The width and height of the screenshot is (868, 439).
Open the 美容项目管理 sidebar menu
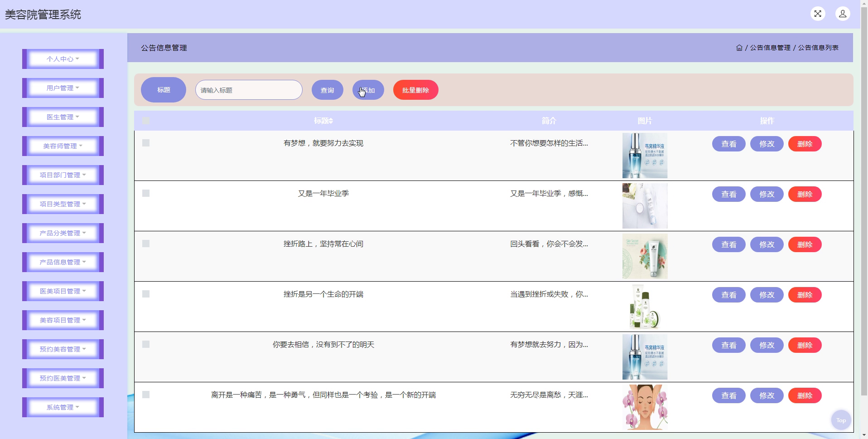[x=63, y=320]
